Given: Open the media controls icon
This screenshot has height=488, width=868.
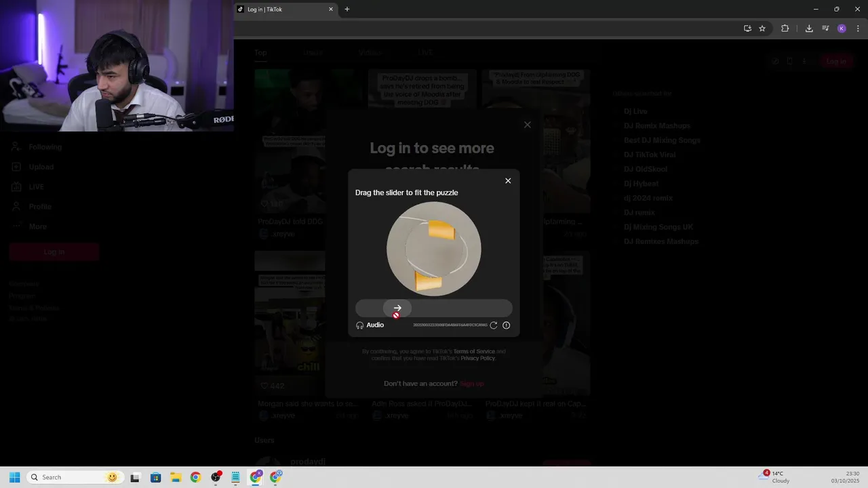Looking at the screenshot, I should [825, 28].
